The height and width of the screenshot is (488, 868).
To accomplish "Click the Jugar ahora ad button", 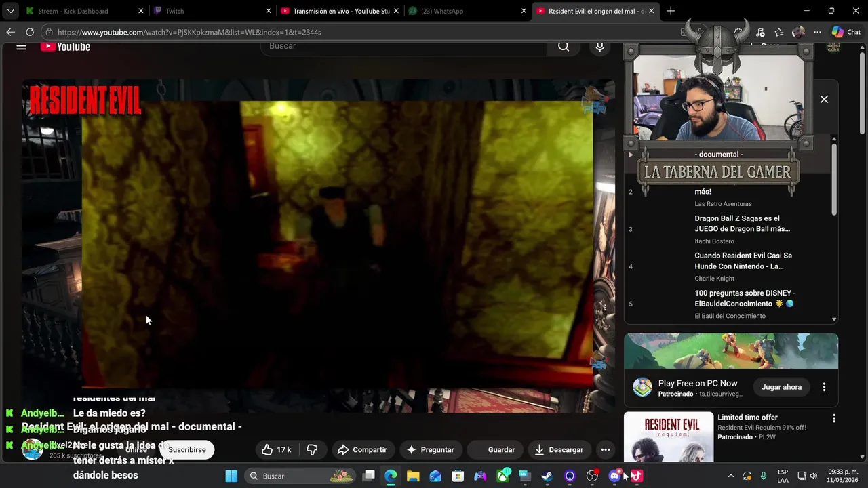I will (781, 387).
